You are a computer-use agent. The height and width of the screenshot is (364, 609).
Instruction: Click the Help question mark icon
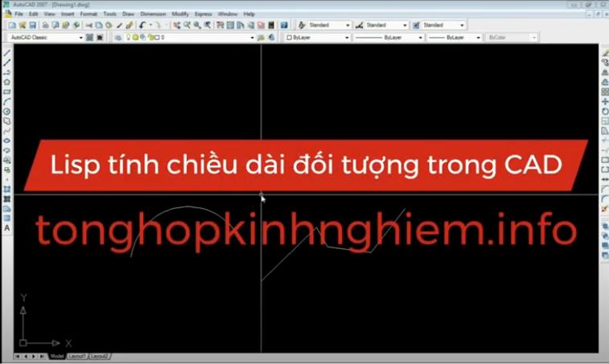(284, 25)
